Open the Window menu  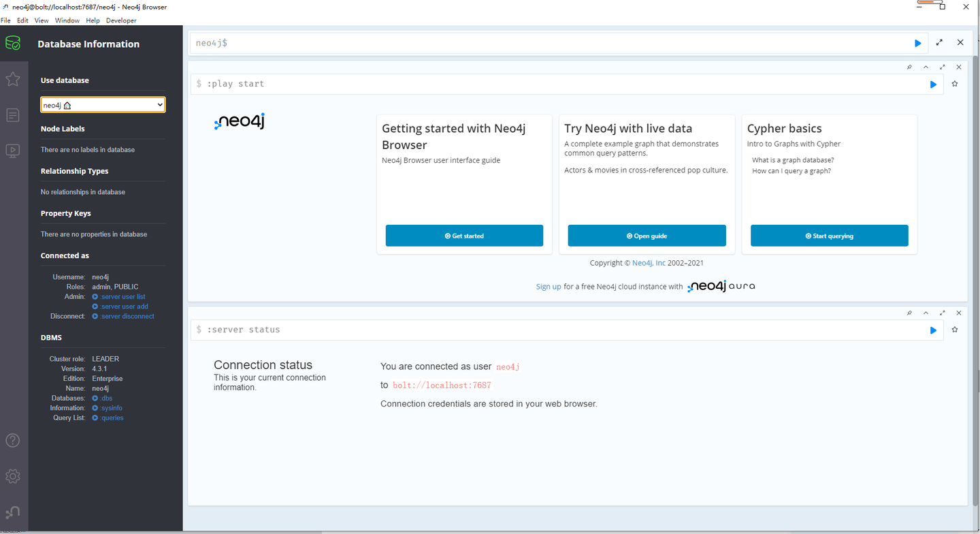point(67,20)
